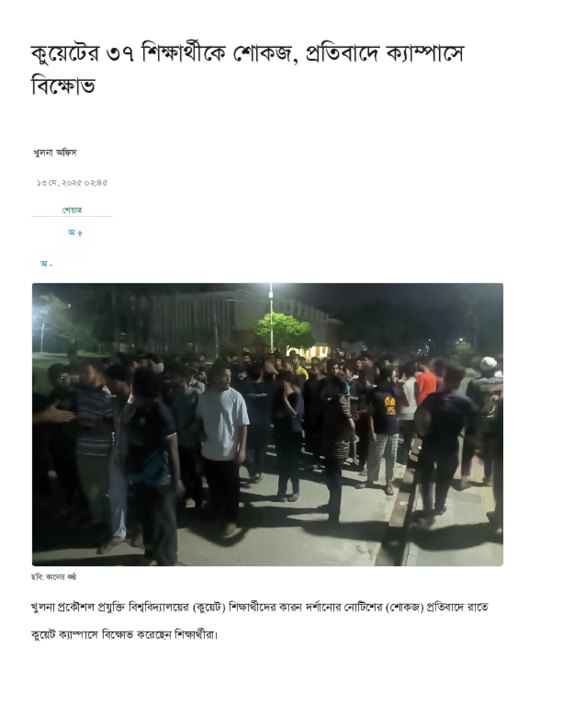Toggle the small blank pill beside অ -
The height and width of the screenshot is (728, 562).
coord(78,257)
